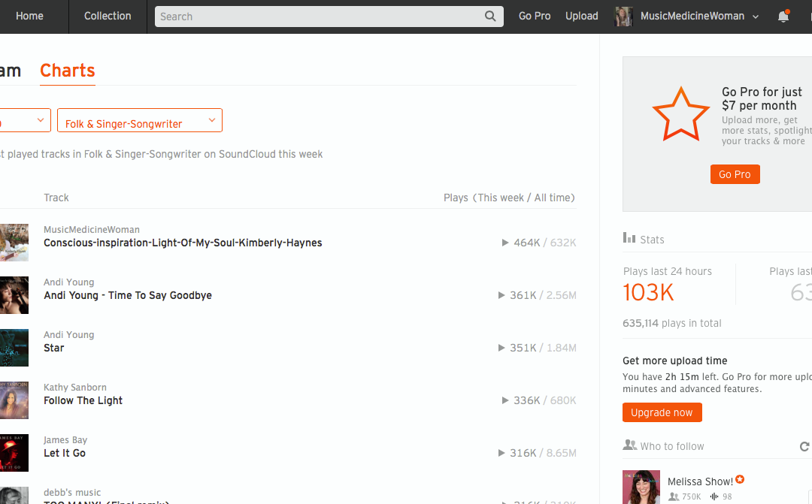
Task: Click Go Pro in the top navigation bar
Action: (x=535, y=16)
